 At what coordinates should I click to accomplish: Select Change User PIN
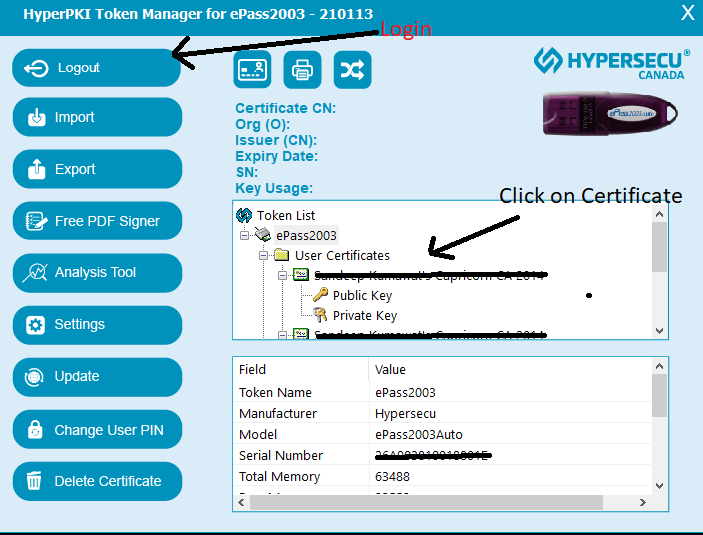[x=97, y=429]
